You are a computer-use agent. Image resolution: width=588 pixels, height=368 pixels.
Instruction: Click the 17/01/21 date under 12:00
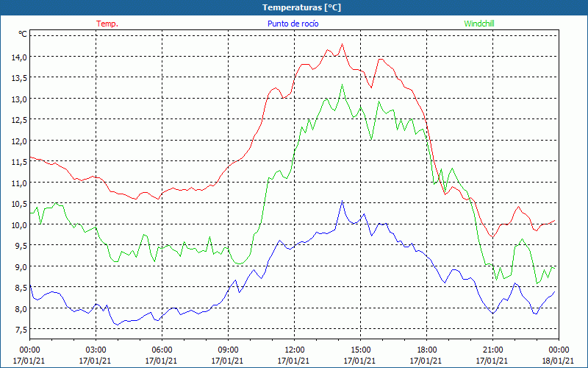(x=293, y=361)
